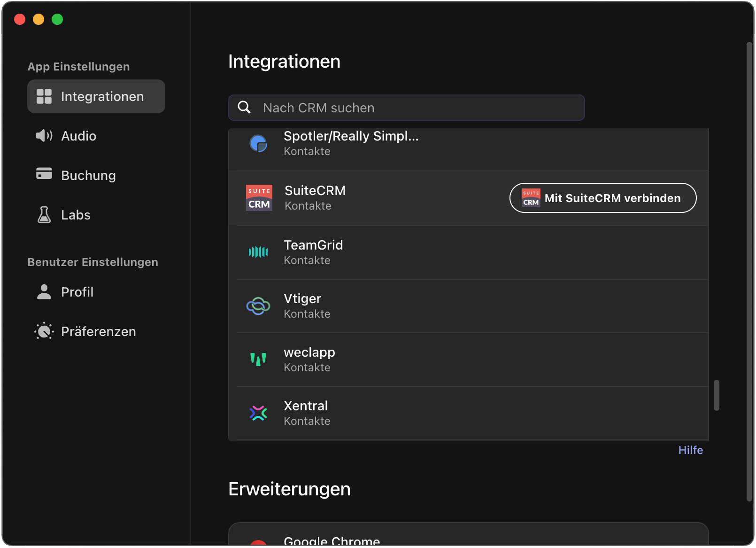
Task: Click the search magnifier icon
Action: point(244,108)
